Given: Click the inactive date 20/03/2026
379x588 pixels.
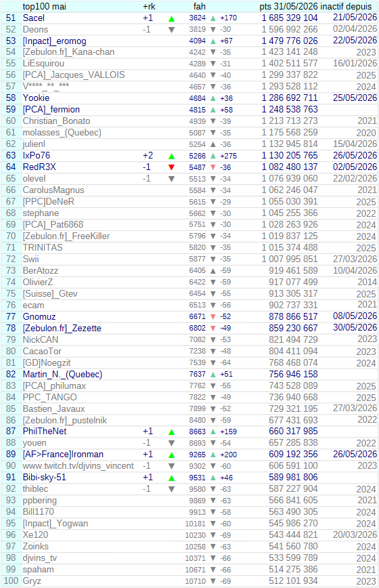Looking at the screenshot, I should click(x=355, y=534).
